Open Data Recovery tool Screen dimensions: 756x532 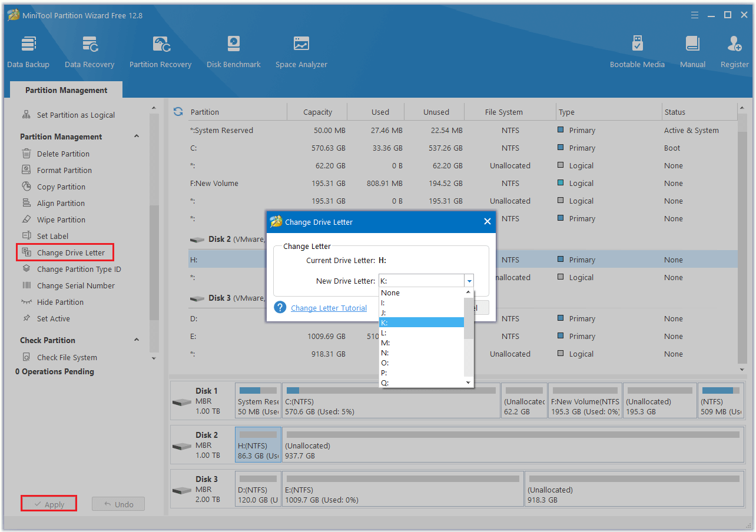point(89,52)
